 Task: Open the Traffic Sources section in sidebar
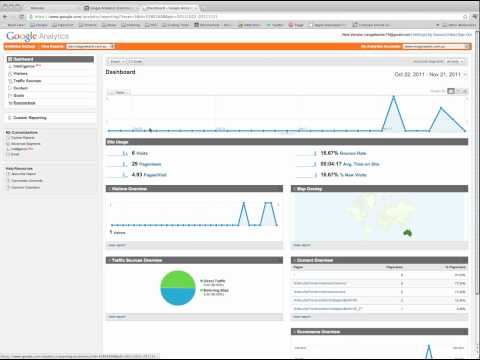(27, 81)
